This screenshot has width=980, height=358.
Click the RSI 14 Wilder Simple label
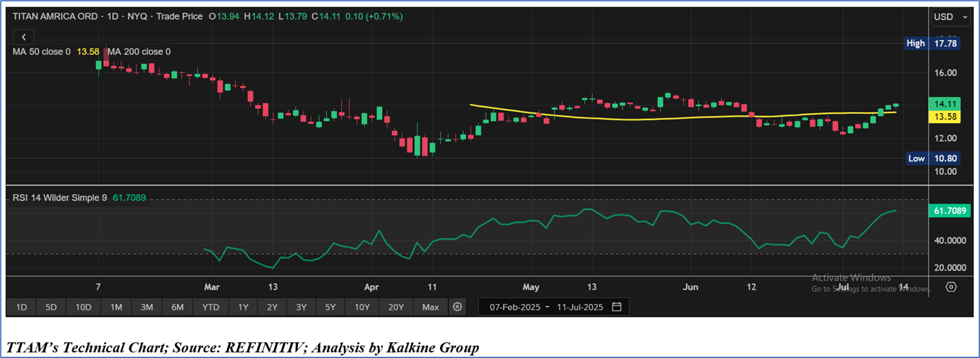coord(60,198)
